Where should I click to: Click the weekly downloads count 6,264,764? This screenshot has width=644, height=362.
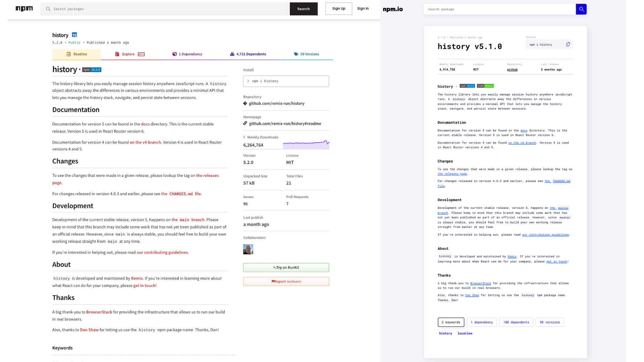[x=253, y=145]
